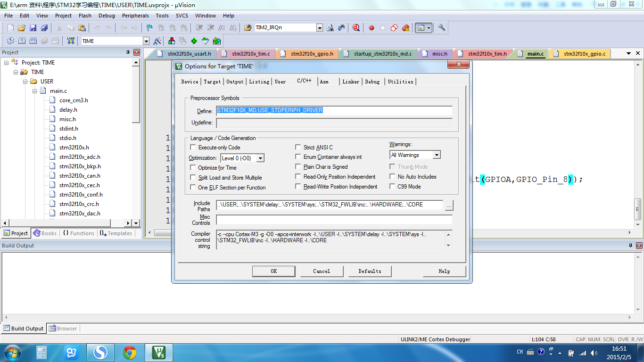Start debug session with magnifier icon
Image resolution: width=644 pixels, height=362 pixels.
[356, 28]
